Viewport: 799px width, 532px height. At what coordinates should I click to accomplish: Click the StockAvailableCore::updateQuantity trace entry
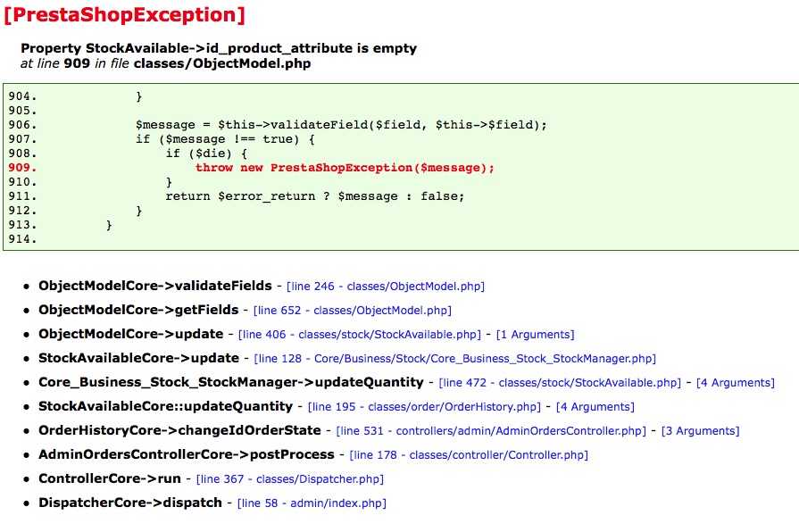pyautogui.click(x=166, y=406)
